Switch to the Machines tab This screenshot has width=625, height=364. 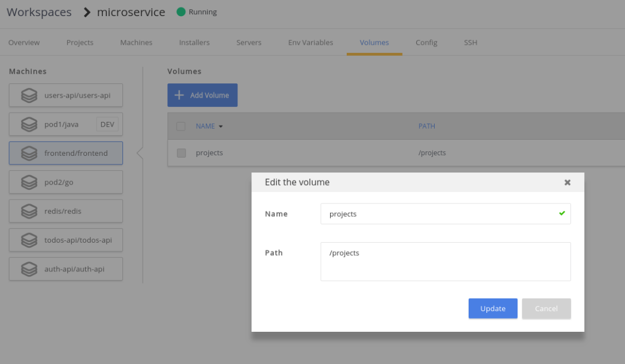click(136, 43)
